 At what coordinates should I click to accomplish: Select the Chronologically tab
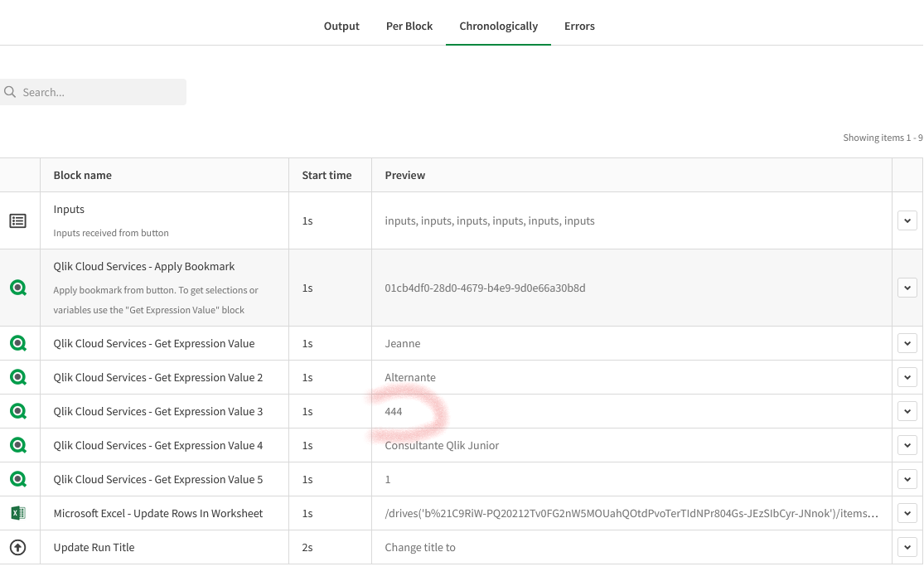point(498,26)
